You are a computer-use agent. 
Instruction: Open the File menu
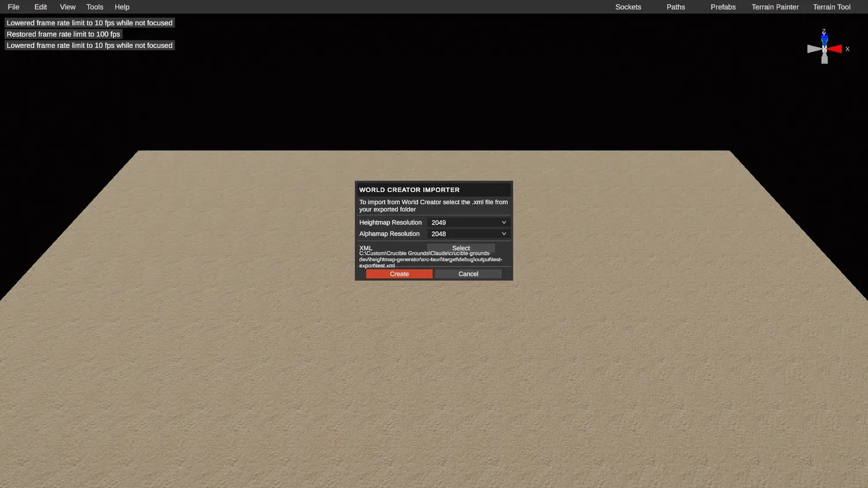tap(13, 7)
